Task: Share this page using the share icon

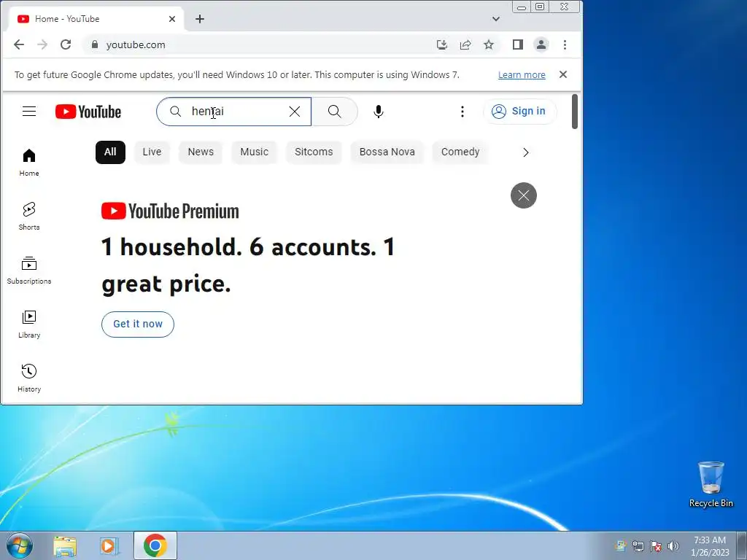Action: click(x=465, y=44)
